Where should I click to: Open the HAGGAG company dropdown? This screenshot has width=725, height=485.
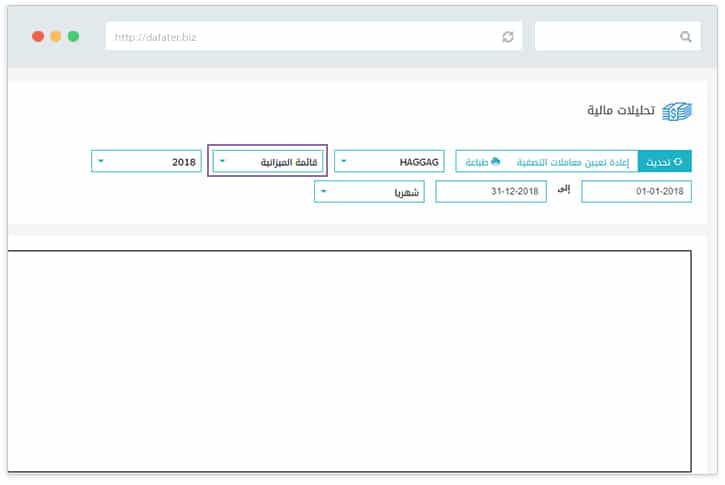pyautogui.click(x=389, y=161)
